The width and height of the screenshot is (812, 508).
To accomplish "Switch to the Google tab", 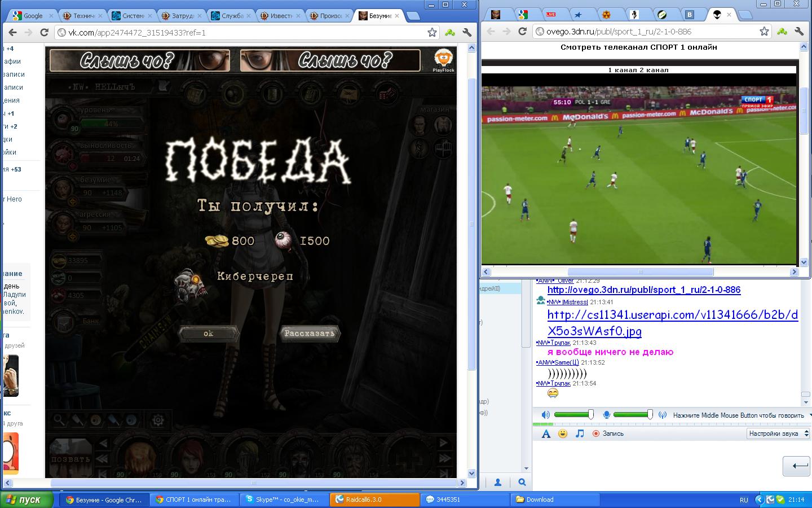I will click(33, 16).
